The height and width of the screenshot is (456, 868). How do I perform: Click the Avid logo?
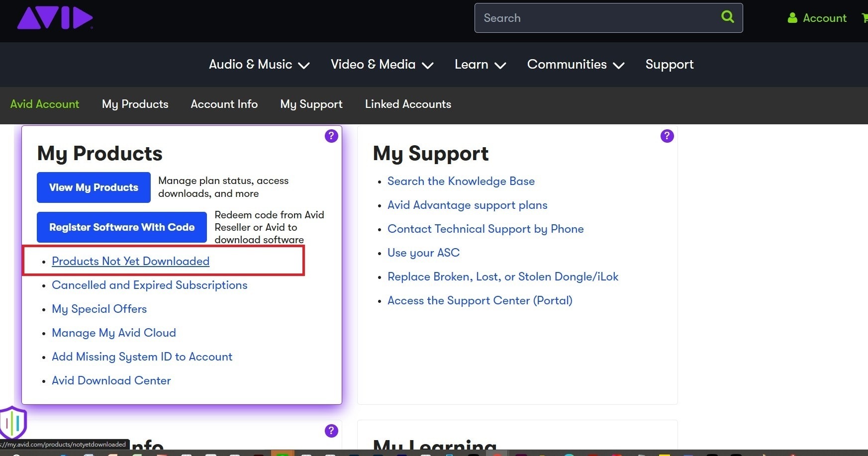click(x=55, y=18)
